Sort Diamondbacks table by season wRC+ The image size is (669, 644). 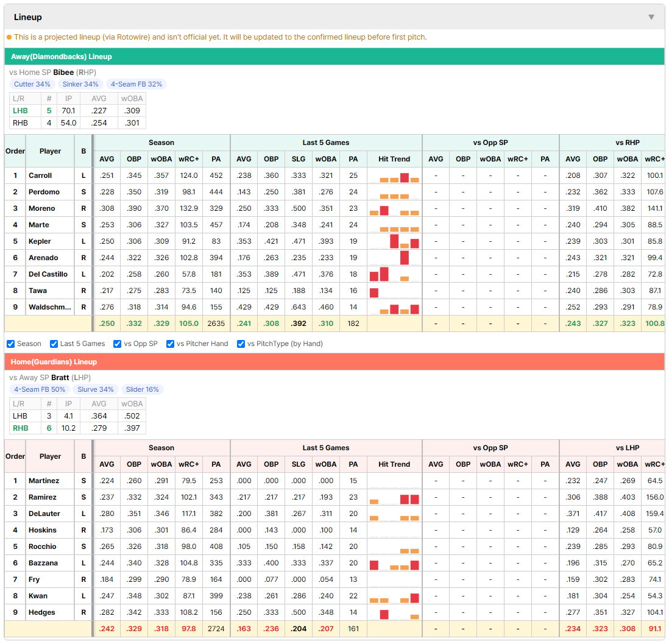(x=189, y=159)
